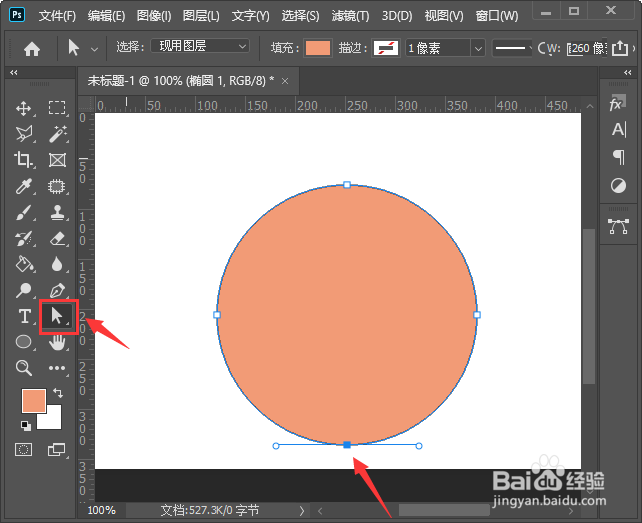Click the stroke width 1 像素 field
The image size is (642, 523).
[x=438, y=48]
